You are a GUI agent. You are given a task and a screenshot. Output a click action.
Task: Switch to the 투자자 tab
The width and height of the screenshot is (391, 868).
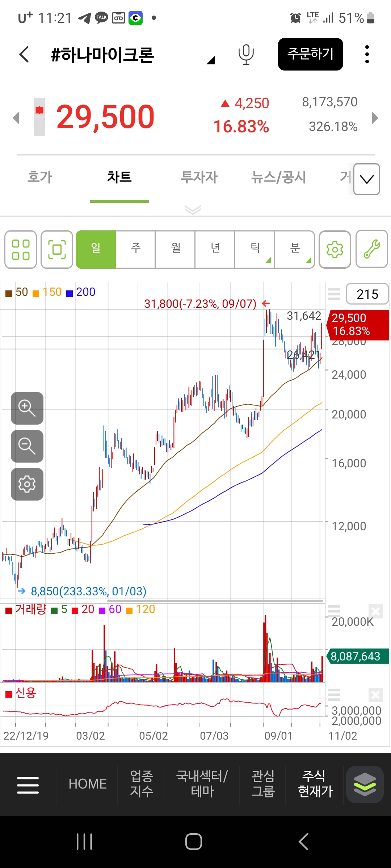[x=199, y=177]
